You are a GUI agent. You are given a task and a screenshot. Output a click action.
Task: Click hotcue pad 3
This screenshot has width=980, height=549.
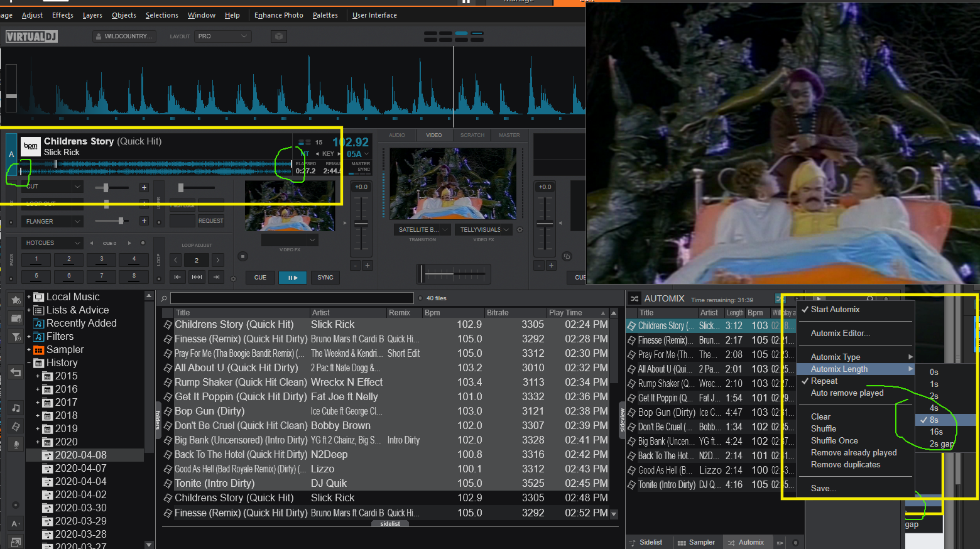102,259
